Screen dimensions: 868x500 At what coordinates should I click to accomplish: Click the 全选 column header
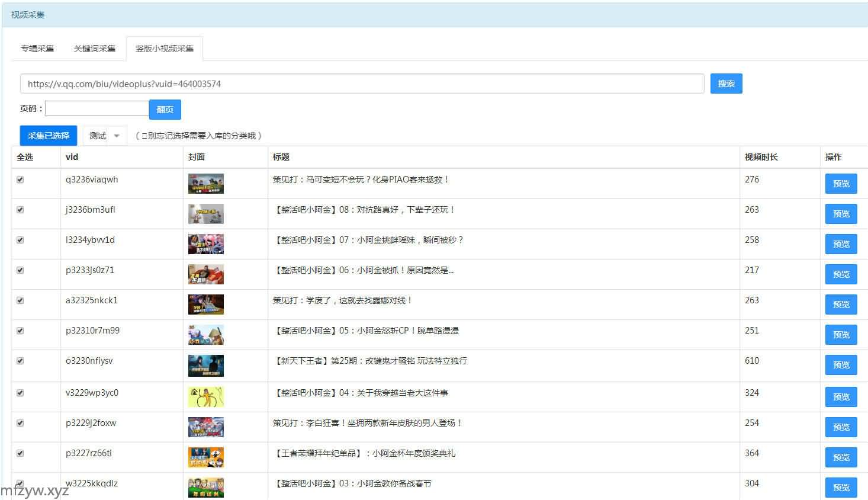pos(25,157)
